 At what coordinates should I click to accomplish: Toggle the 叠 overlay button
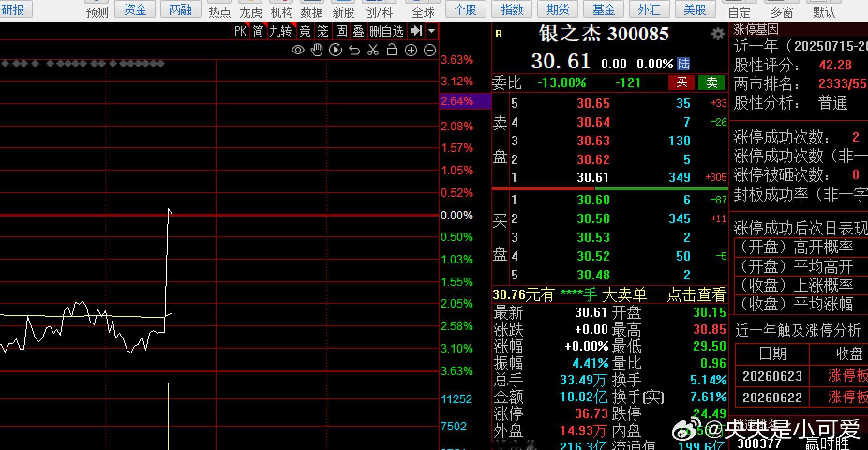point(359,31)
